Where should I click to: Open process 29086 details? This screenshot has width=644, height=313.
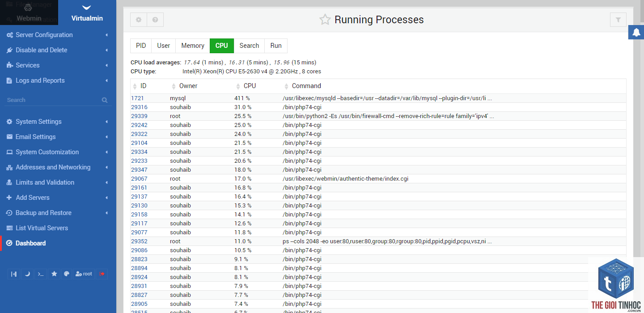(139, 250)
